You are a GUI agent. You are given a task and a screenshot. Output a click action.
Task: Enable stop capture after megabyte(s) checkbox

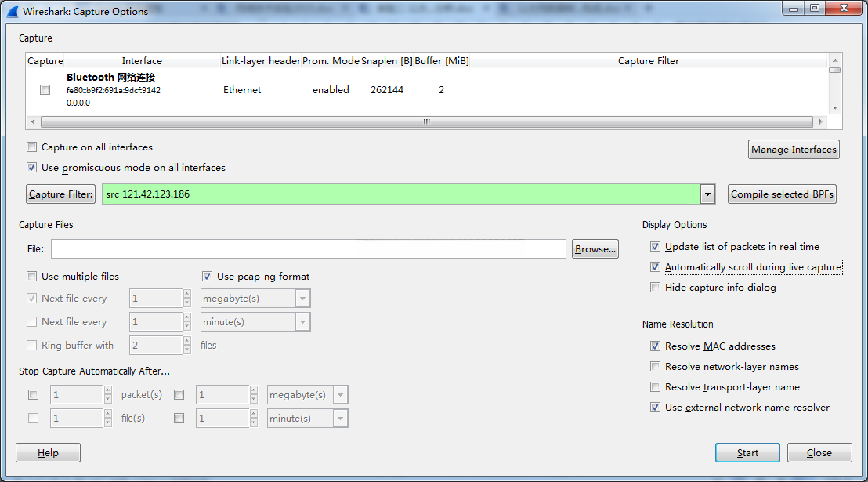(x=179, y=394)
